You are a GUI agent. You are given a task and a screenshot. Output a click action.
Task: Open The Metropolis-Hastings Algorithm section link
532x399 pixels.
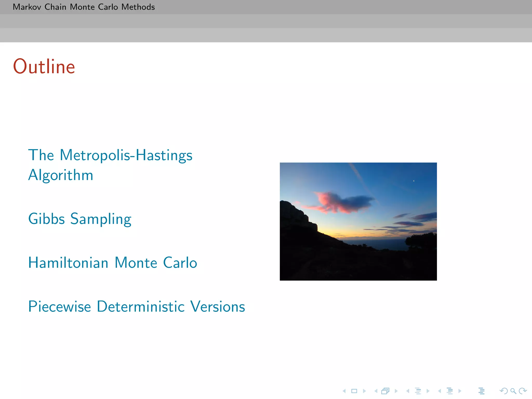coord(110,165)
